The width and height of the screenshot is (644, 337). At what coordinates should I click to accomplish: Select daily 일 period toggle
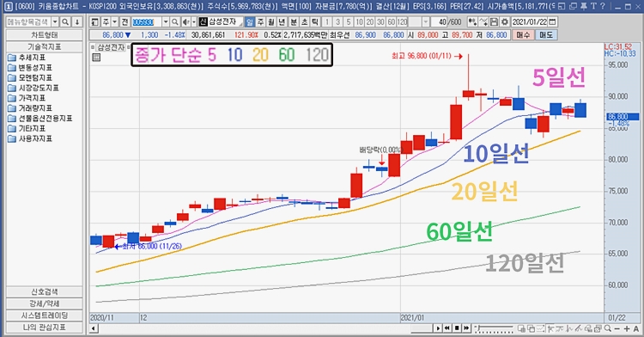[249, 21]
